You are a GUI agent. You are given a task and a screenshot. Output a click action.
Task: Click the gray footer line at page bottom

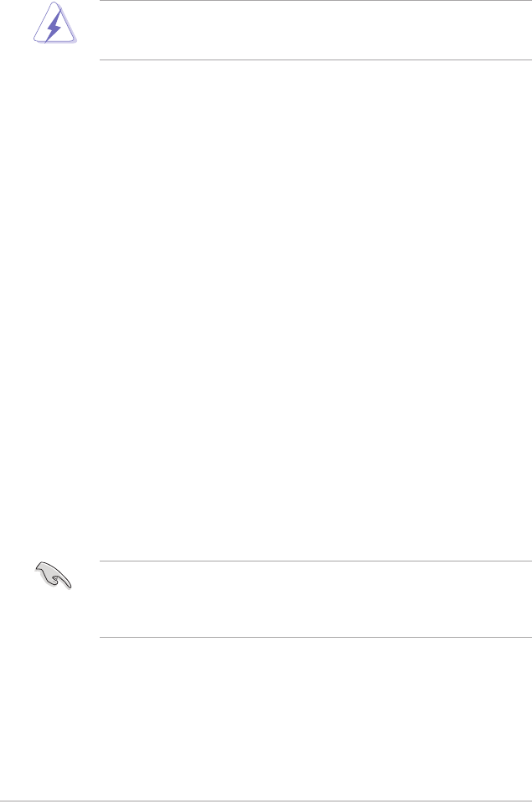[266, 800]
